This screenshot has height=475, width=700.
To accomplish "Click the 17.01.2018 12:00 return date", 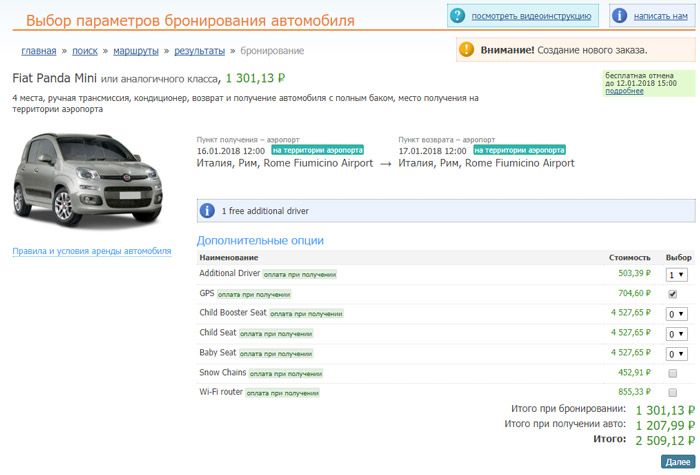I will (x=432, y=151).
